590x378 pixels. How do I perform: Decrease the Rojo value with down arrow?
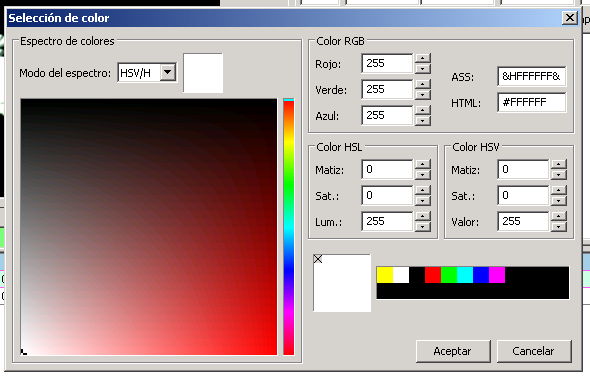pos(423,68)
